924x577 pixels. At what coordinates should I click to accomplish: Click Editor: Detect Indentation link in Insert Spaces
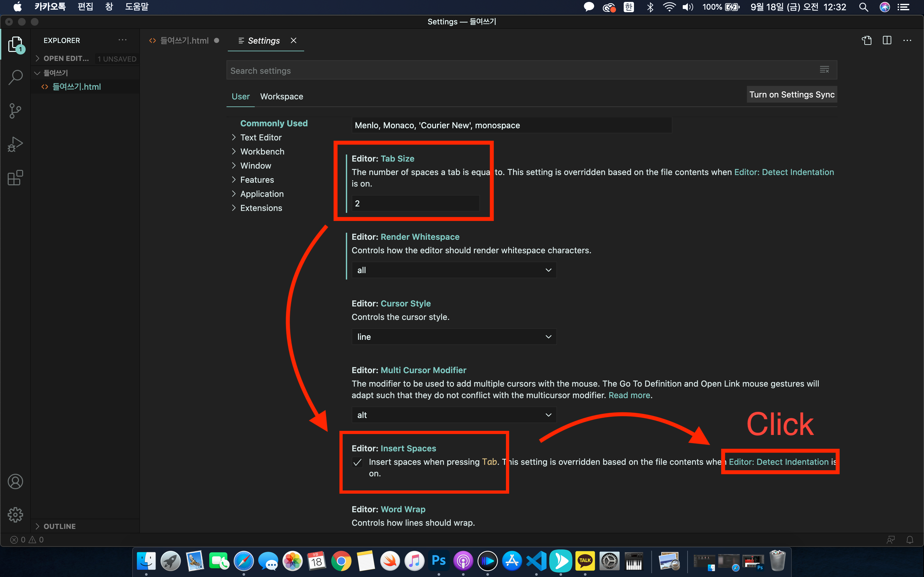click(x=779, y=462)
